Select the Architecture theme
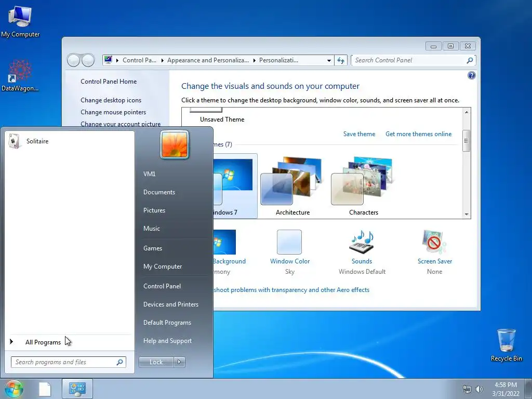Screen dimensions: 532x399 [x=292, y=186]
